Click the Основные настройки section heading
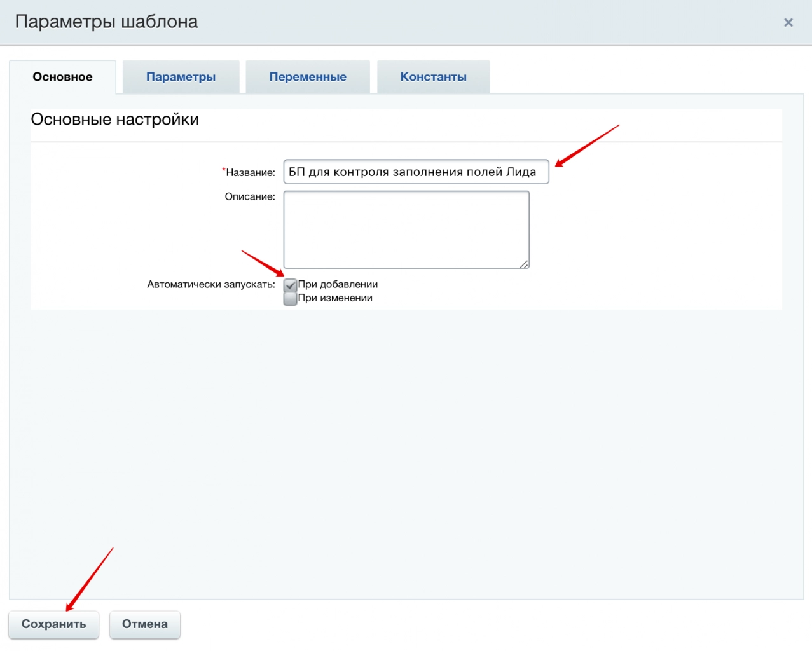This screenshot has height=651, width=812. coord(114,120)
